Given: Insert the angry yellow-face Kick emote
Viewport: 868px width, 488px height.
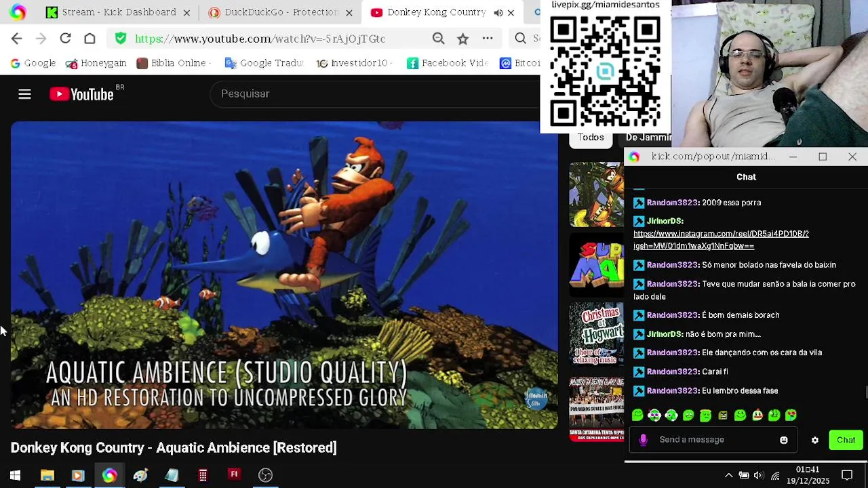Looking at the screenshot, I should 723,415.
